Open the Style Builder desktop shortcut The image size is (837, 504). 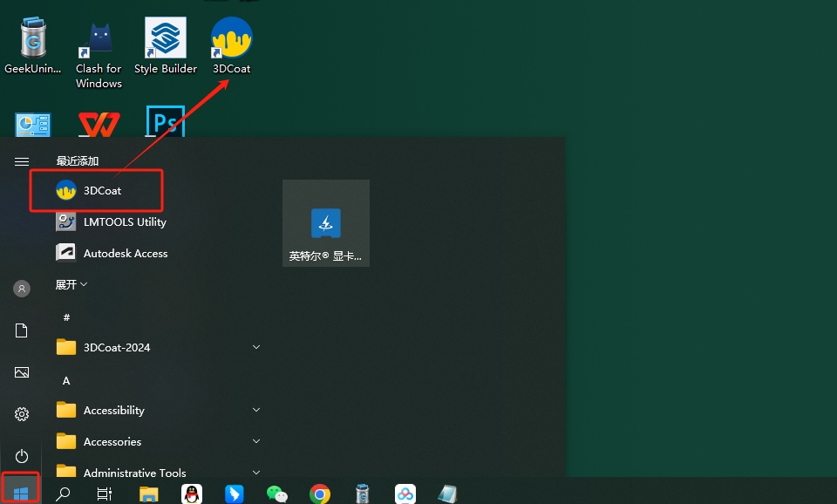(x=166, y=45)
